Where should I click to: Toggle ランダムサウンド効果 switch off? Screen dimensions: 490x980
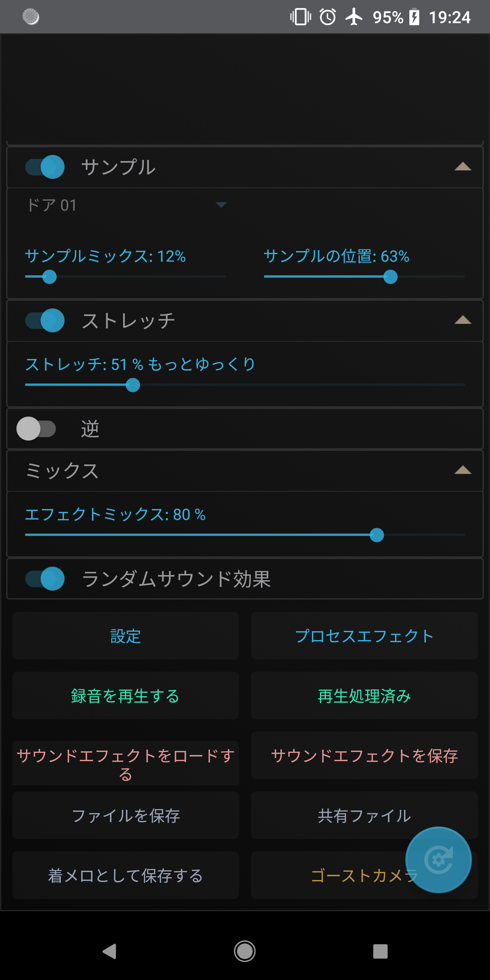point(45,578)
